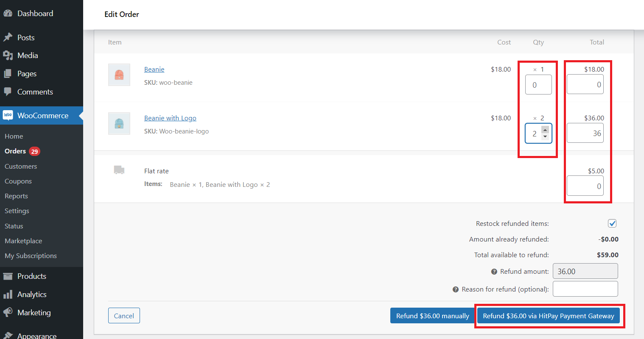The image size is (644, 339).
Task: Open My Subscriptions submenu item
Action: tap(31, 256)
